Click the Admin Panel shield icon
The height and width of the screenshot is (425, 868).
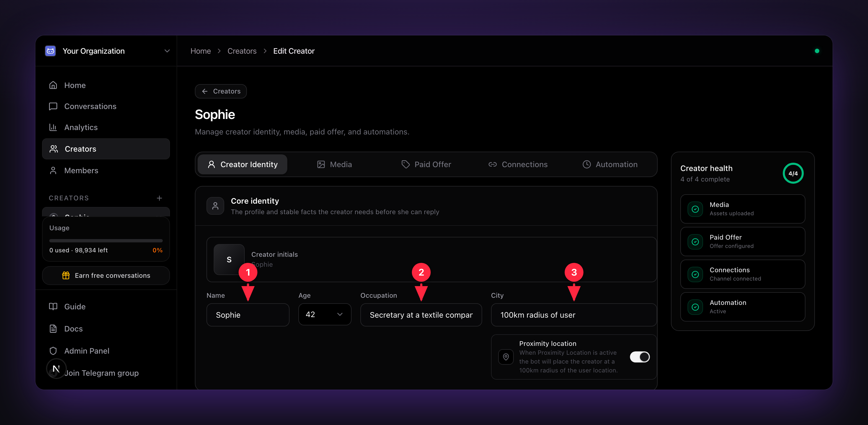53,351
